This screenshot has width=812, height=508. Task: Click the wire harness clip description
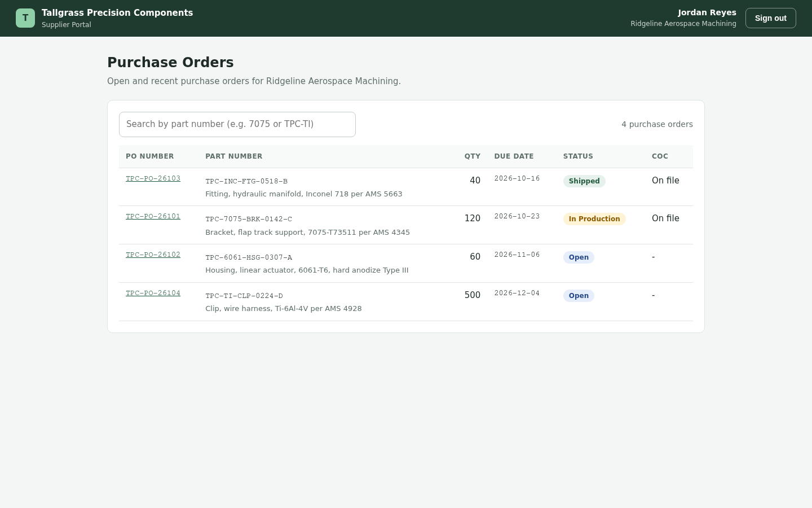point(284,309)
